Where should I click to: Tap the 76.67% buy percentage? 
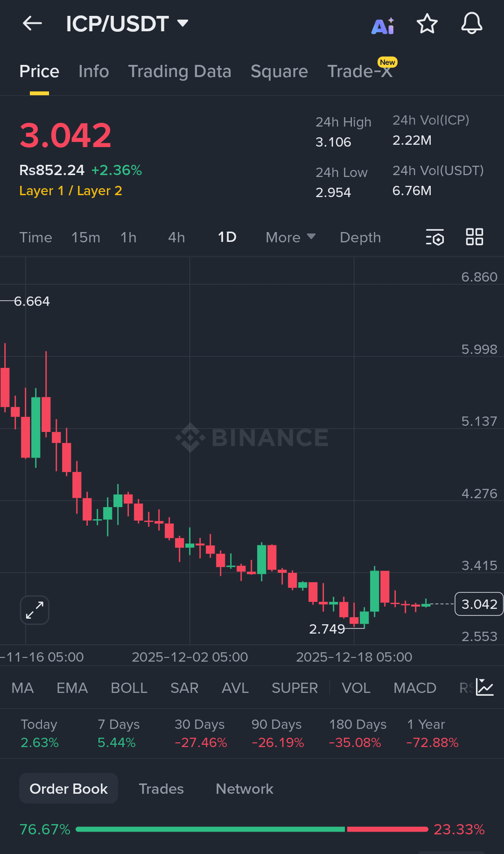point(45,829)
